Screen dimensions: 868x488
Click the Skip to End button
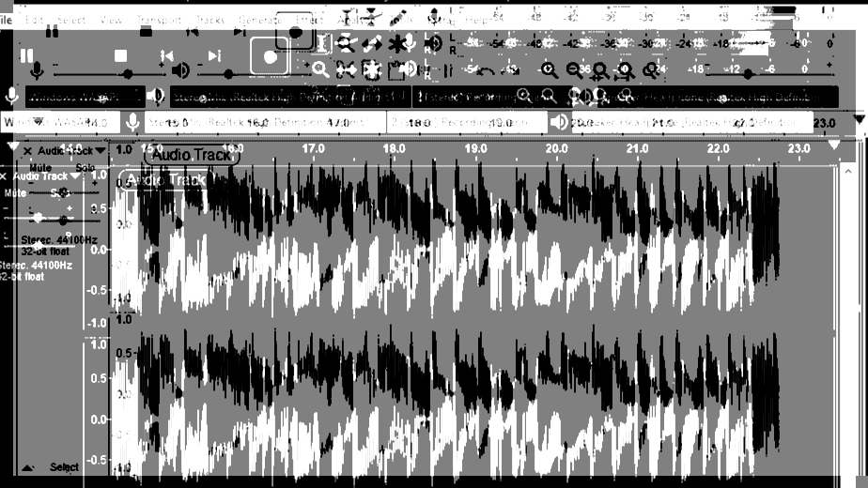(x=215, y=56)
